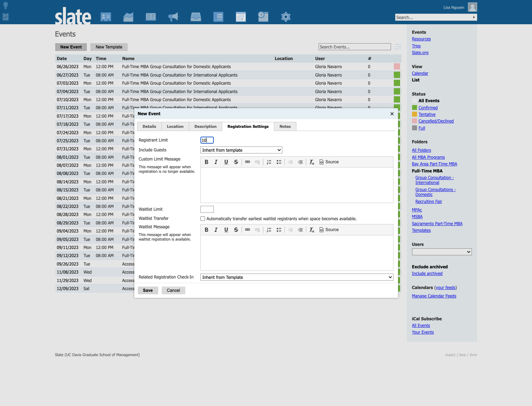Screen dimensions: 532x406
Task: Open the Manage Calendar Feeds link
Action: pos(434,296)
